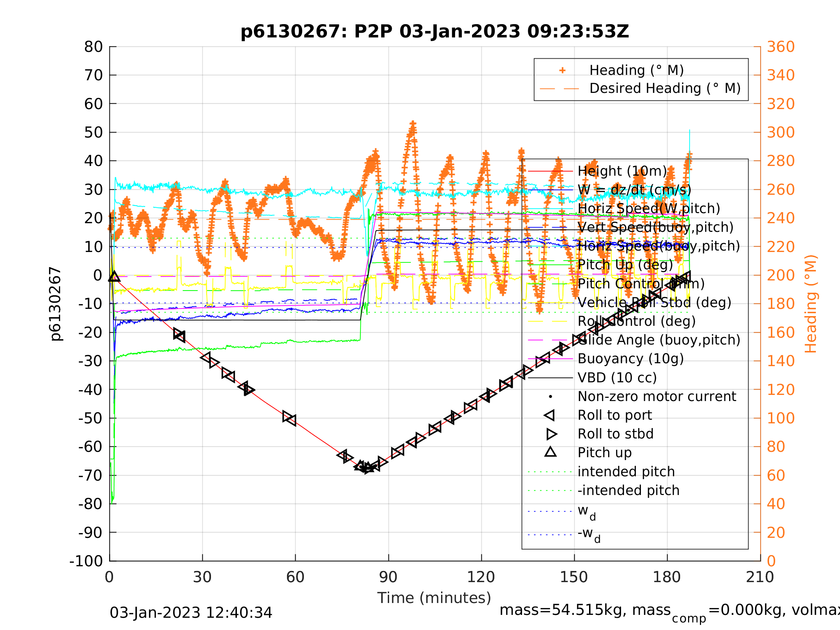This screenshot has height=630, width=840.
Task: Click the x-axis tick label 90
Action: click(x=388, y=577)
